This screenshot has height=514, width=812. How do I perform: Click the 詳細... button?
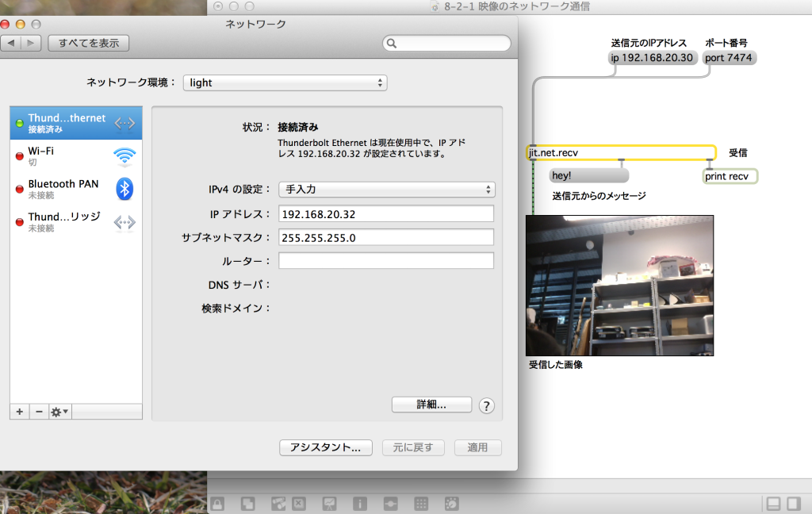(431, 405)
